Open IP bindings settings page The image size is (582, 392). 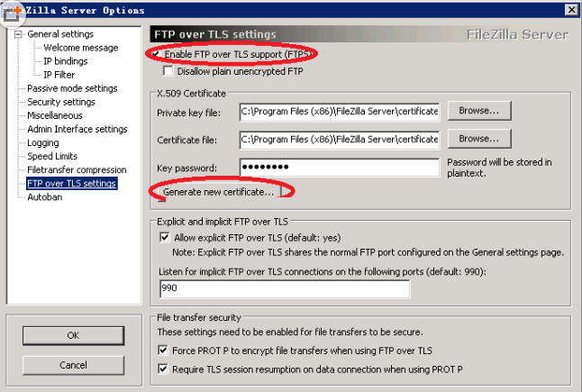click(x=66, y=61)
